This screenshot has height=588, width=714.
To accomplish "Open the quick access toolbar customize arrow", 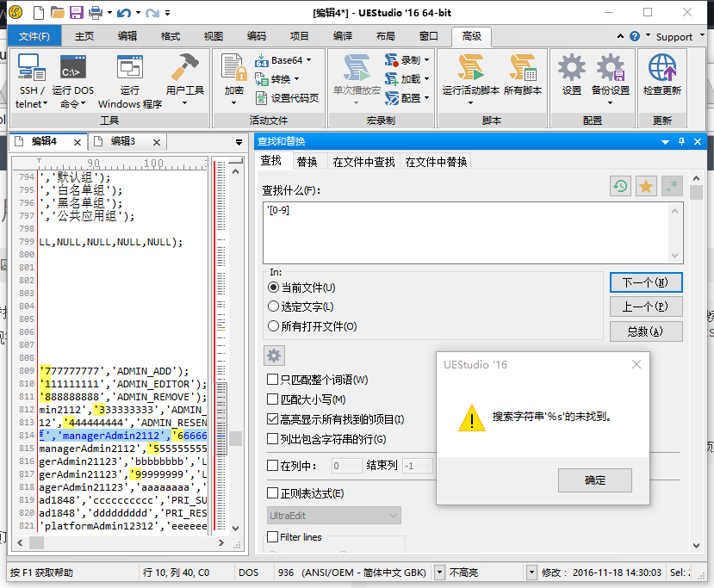I will click(x=168, y=13).
